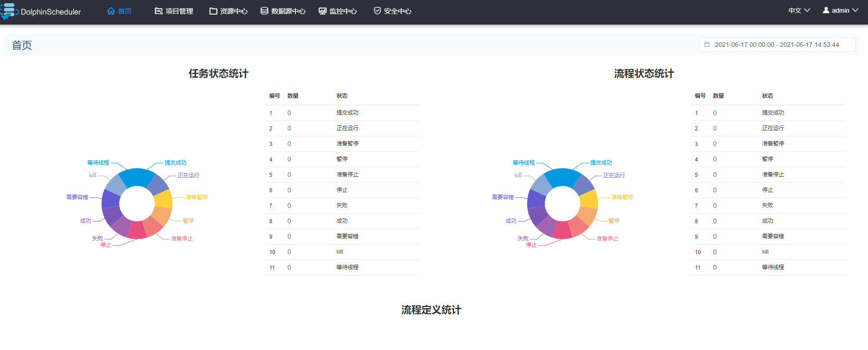
Task: Expand the admin user dropdown
Action: [x=840, y=10]
